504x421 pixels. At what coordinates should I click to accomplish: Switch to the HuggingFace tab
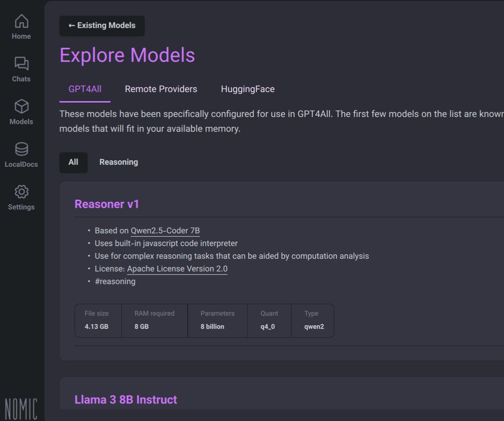[248, 89]
